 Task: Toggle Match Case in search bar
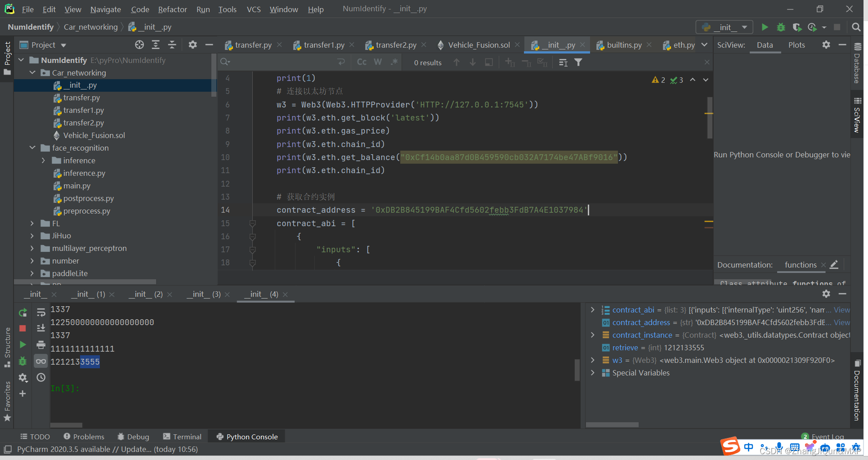362,62
